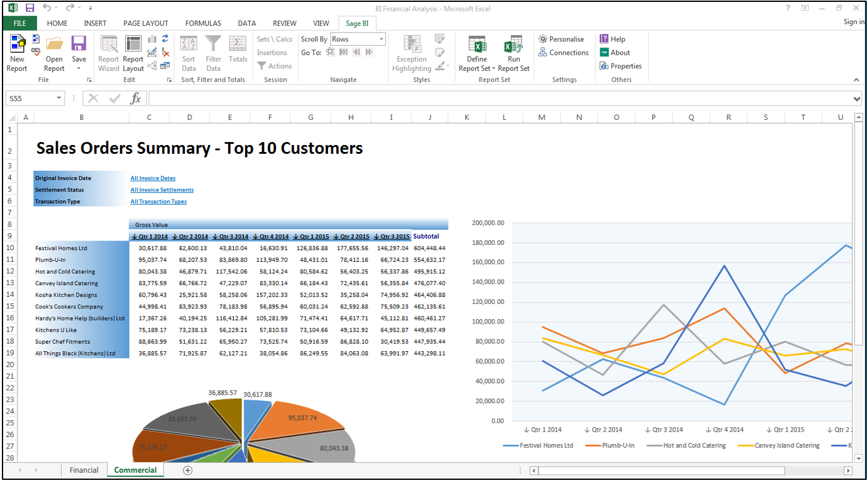Select the Subtotal cell 604,448.44
This screenshot has width=868, height=483.
[430, 248]
